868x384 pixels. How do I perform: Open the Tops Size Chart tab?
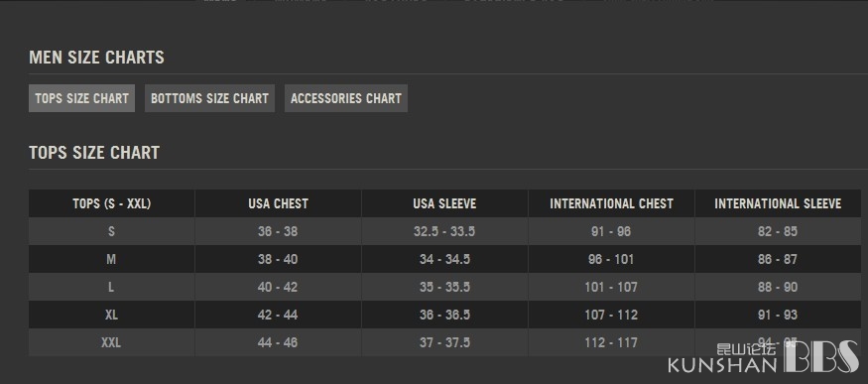[81, 98]
